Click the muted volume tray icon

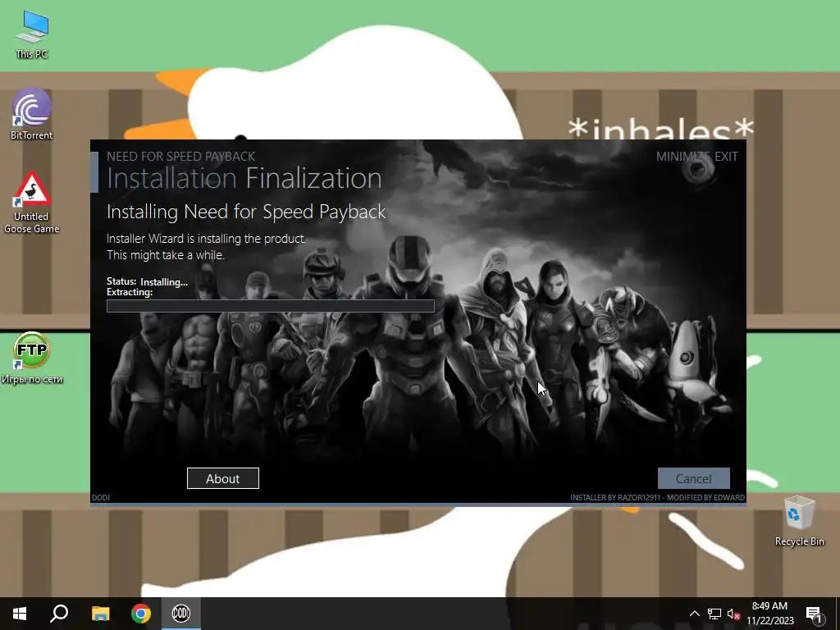[x=733, y=614]
